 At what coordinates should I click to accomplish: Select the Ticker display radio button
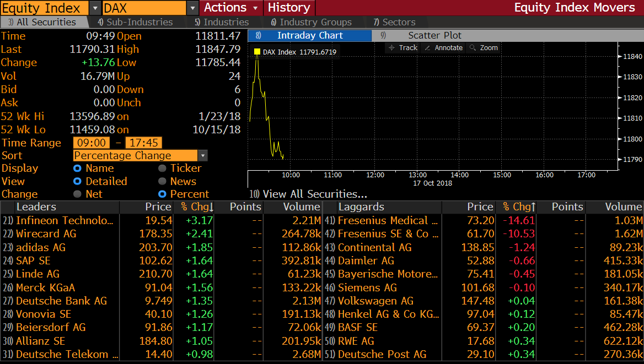point(163,169)
